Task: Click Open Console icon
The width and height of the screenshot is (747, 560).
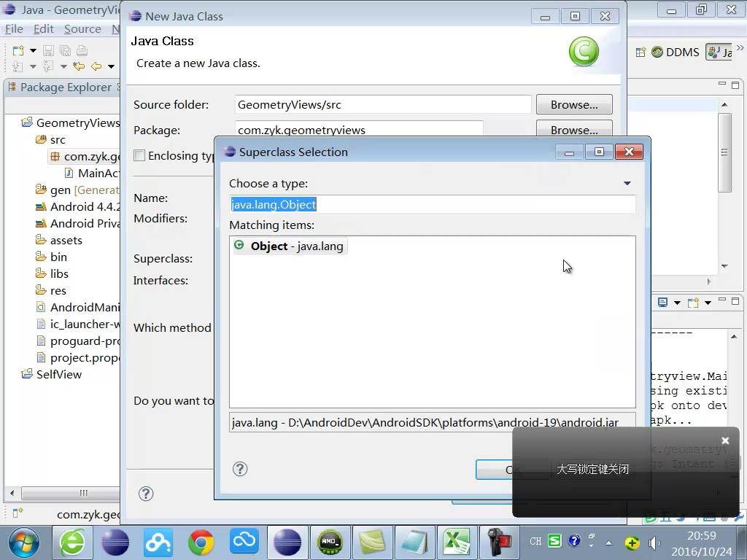Action: [x=693, y=303]
